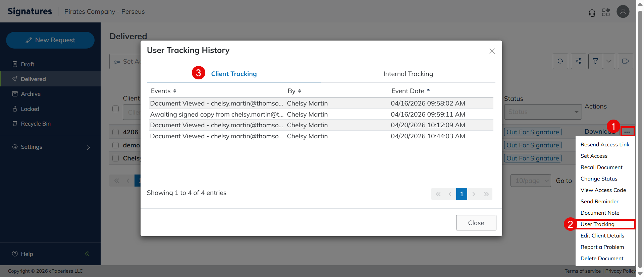Click the refresh list icon
This screenshot has height=277, width=644.
point(560,61)
